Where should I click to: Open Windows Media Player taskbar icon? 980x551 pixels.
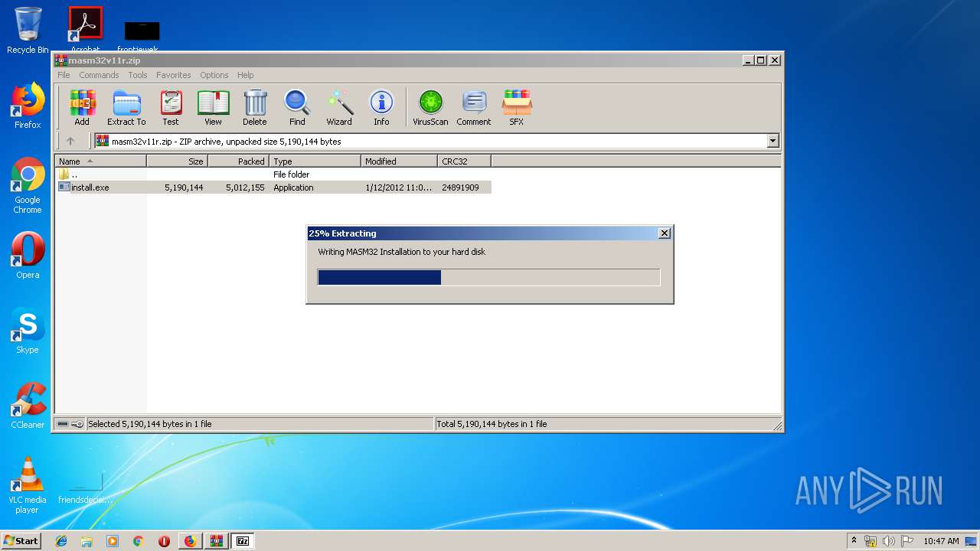tap(113, 541)
